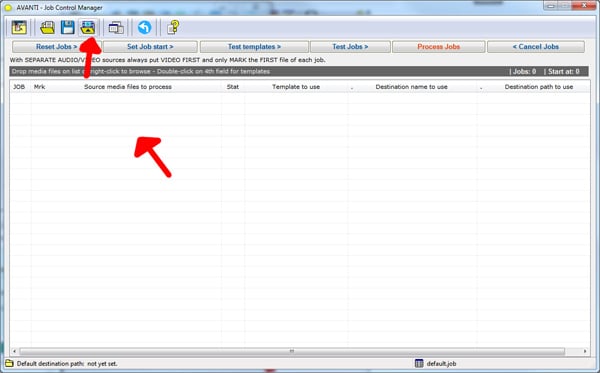Click the Stat column header
This screenshot has height=373, width=600.
233,87
